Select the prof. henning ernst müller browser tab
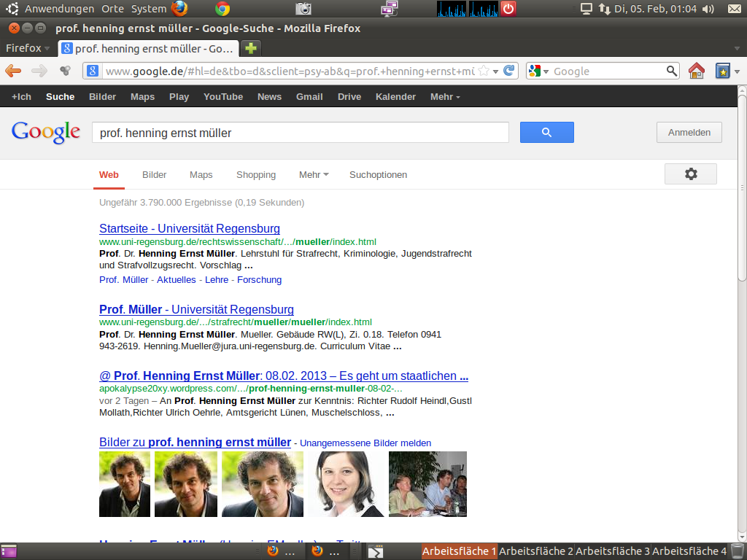747x560 pixels. [x=148, y=48]
